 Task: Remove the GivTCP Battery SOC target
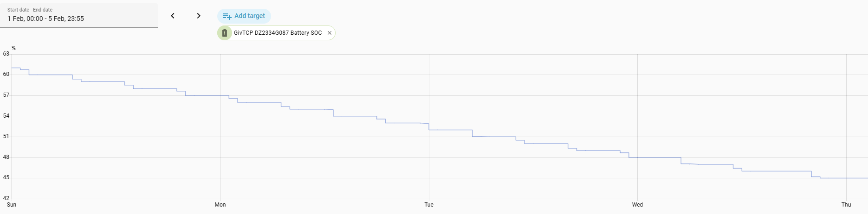(330, 33)
